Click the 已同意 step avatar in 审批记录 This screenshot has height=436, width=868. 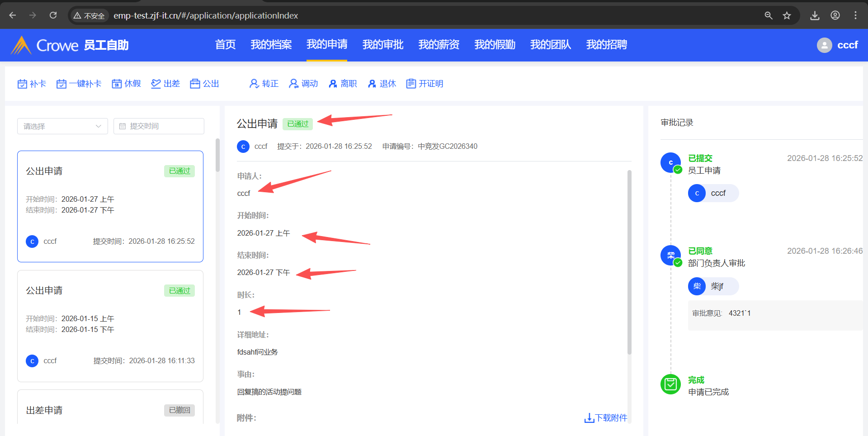click(x=671, y=256)
